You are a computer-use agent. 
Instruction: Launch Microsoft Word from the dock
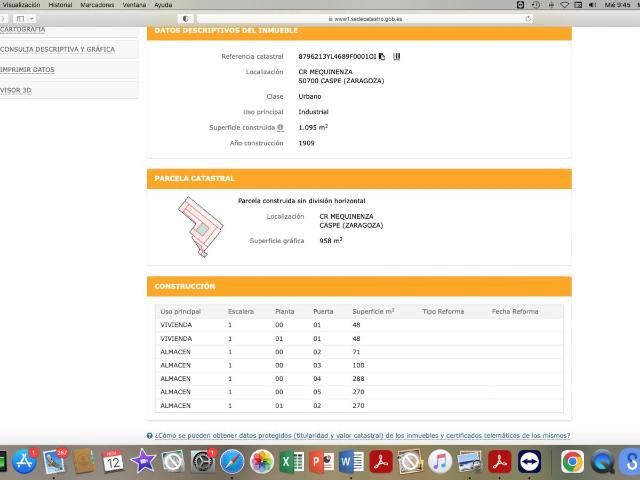pyautogui.click(x=351, y=462)
